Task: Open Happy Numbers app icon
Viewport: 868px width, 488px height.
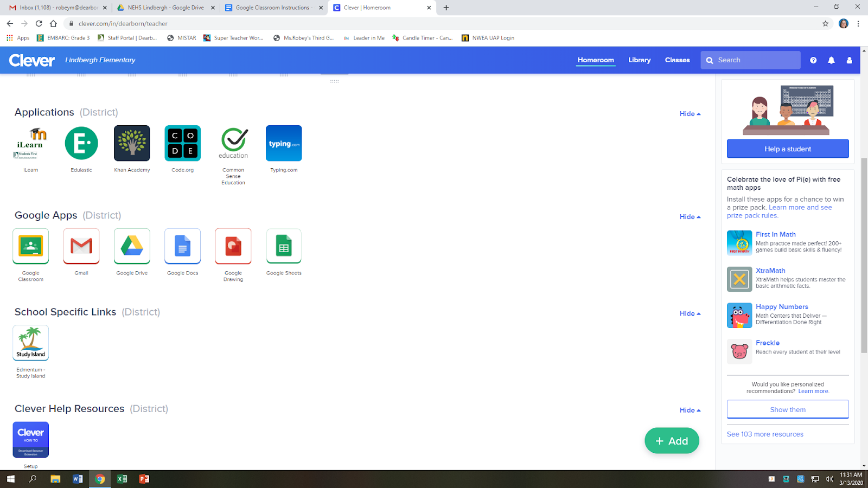Action: pyautogui.click(x=739, y=316)
